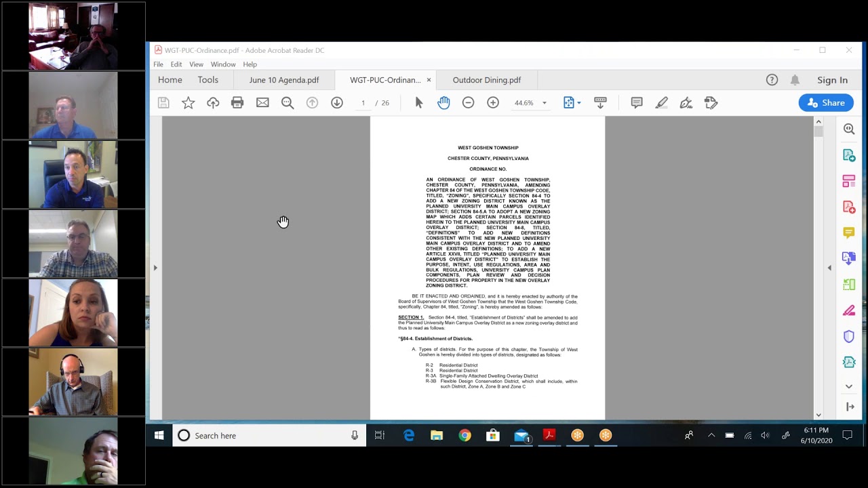Open the Mail app on taskbar
The width and height of the screenshot is (868, 488).
click(521, 436)
